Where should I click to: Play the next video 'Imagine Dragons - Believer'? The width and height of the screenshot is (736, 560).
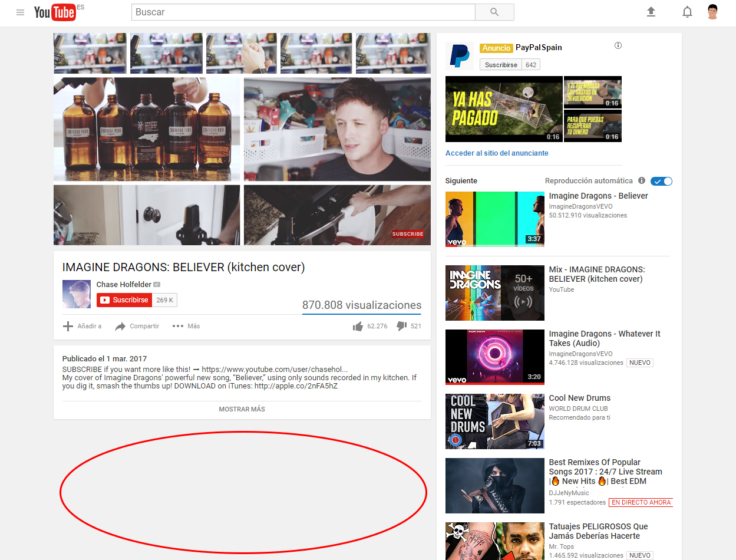[494, 219]
